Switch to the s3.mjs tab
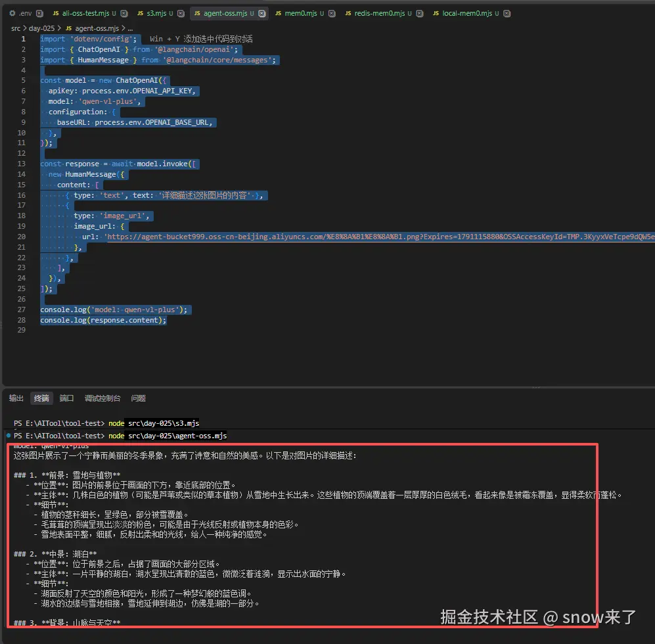Image resolution: width=655 pixels, height=644 pixels. (x=155, y=13)
